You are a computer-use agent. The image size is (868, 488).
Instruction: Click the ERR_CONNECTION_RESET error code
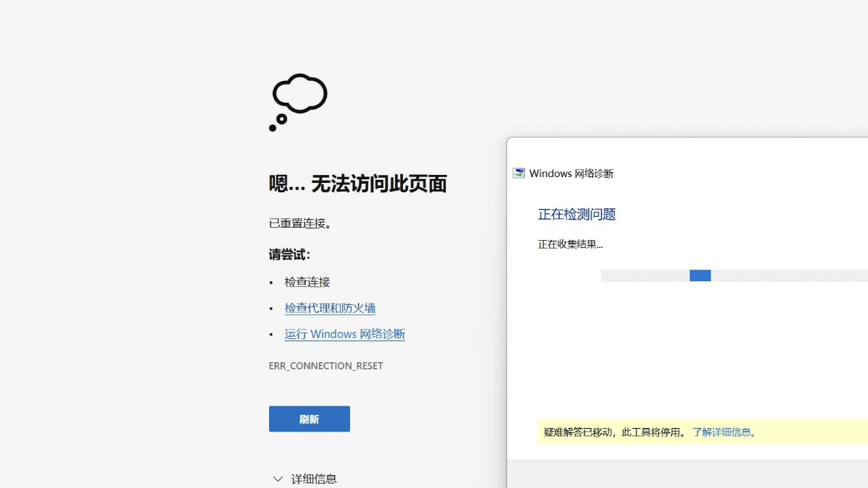tap(325, 365)
